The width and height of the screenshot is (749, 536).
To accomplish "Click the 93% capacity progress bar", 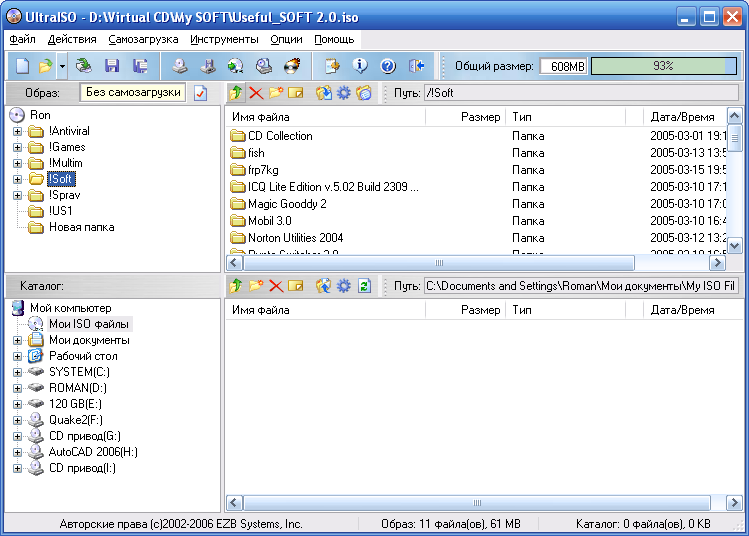I will [x=664, y=66].
